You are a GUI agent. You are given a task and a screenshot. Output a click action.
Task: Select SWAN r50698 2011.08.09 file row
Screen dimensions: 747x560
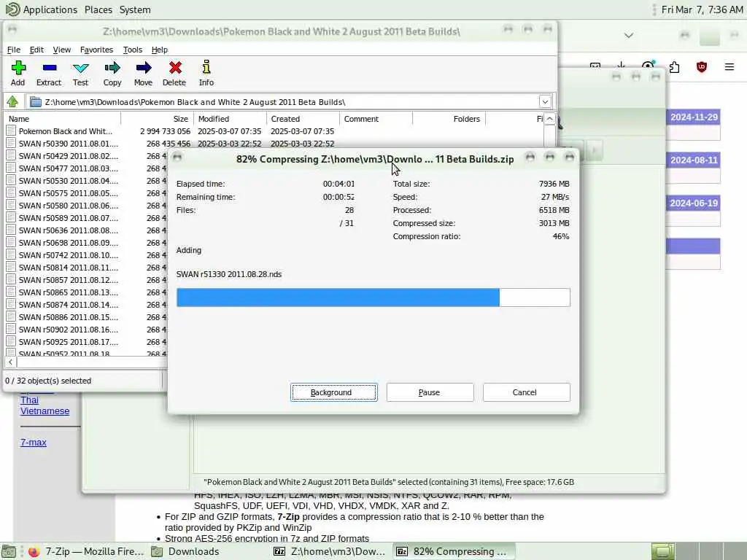(86, 242)
